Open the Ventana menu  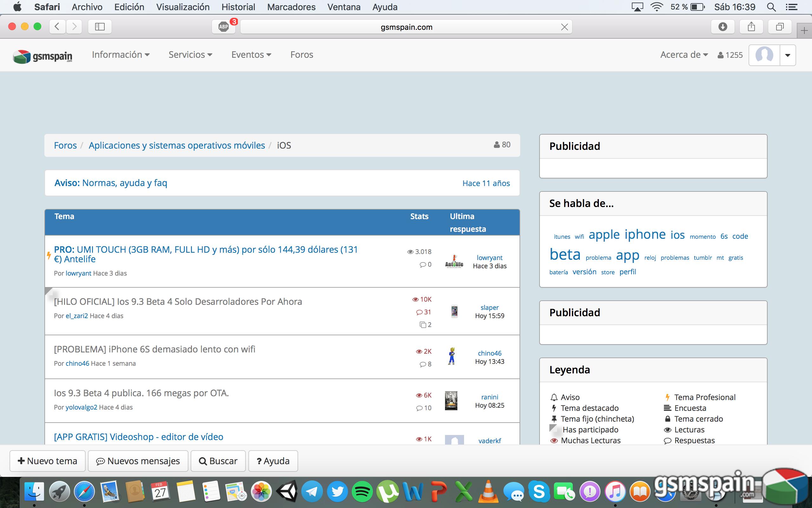344,7
